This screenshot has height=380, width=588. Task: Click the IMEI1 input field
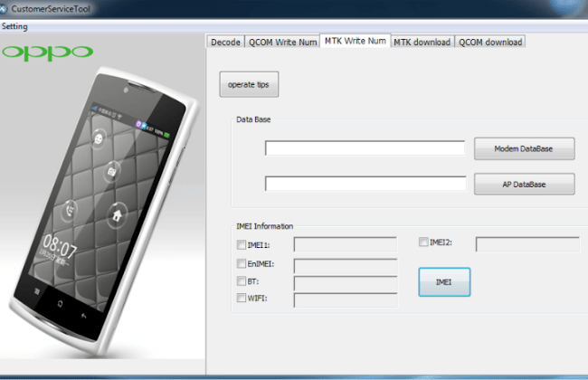coord(346,244)
